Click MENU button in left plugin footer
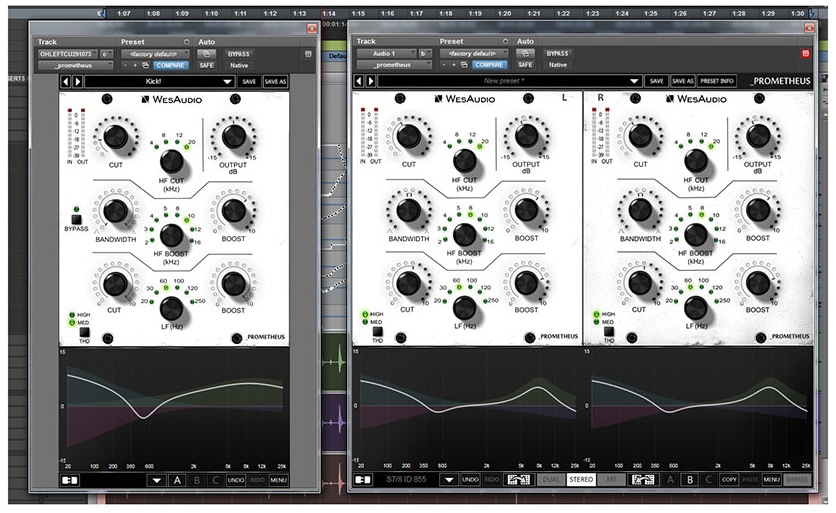 278,480
